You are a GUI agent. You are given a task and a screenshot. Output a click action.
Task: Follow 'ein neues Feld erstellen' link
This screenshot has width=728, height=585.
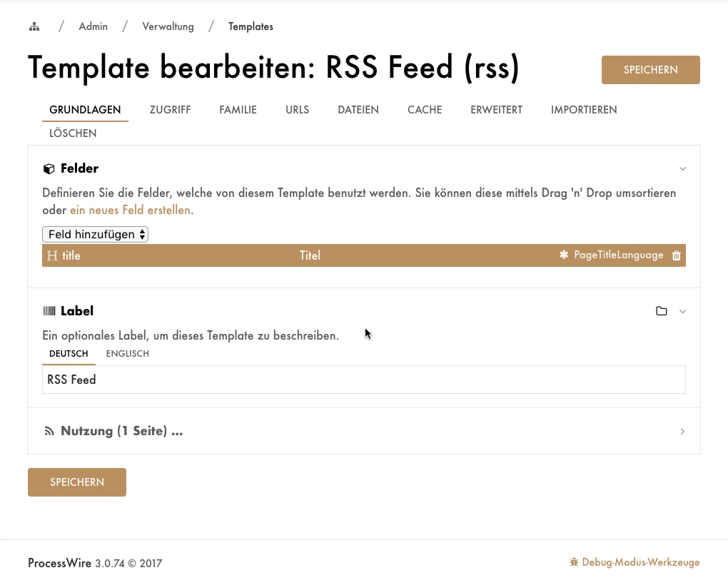click(130, 210)
